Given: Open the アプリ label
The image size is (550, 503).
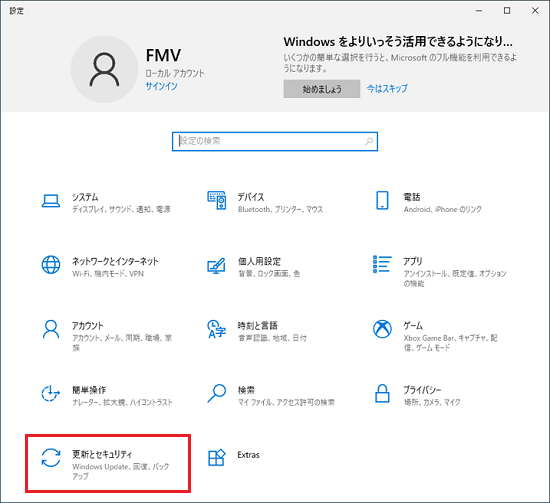Looking at the screenshot, I should 412,261.
